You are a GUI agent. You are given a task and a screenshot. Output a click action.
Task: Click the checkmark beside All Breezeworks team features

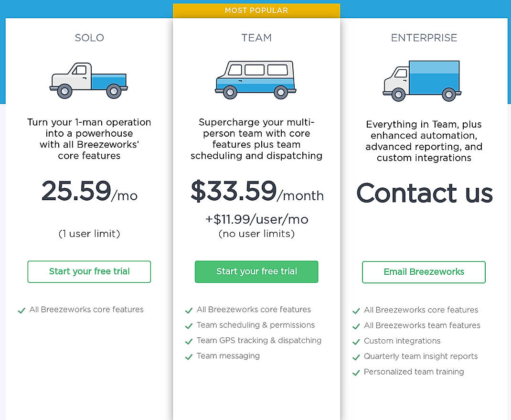click(356, 326)
